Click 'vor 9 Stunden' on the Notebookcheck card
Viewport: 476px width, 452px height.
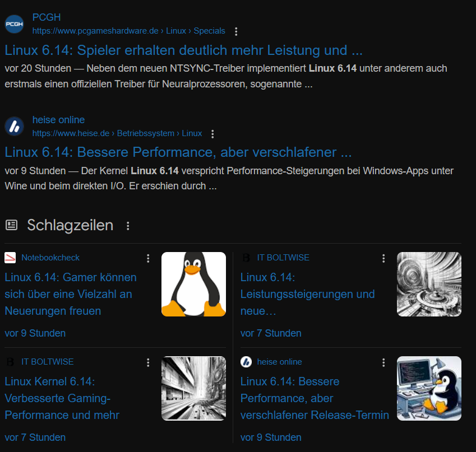(35, 333)
